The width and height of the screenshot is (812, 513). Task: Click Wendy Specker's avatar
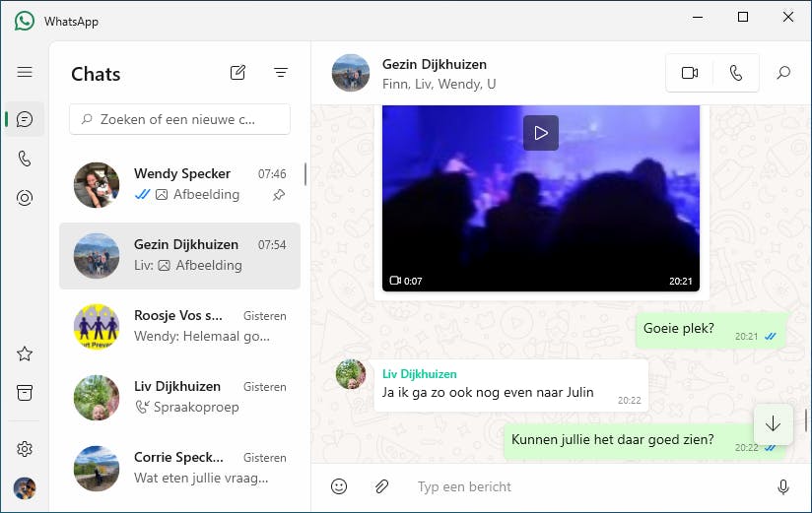[97, 185]
